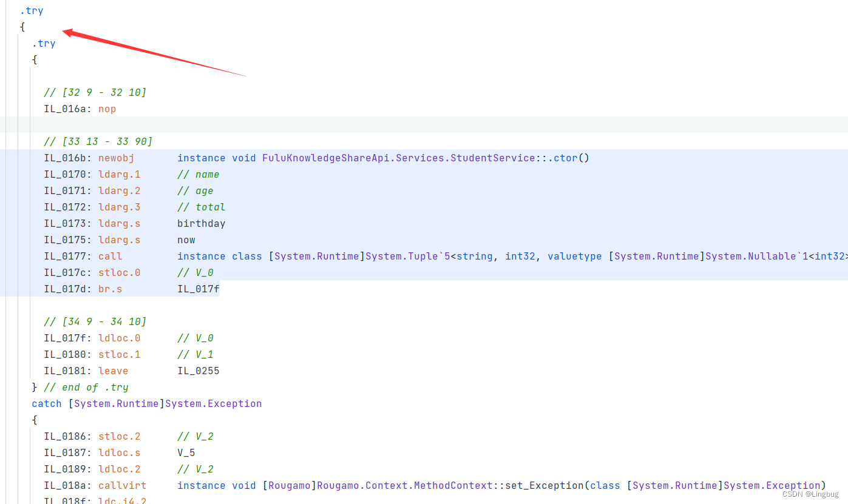Image resolution: width=848 pixels, height=504 pixels.
Task: Click the nested inner .try keyword
Action: [x=44, y=44]
